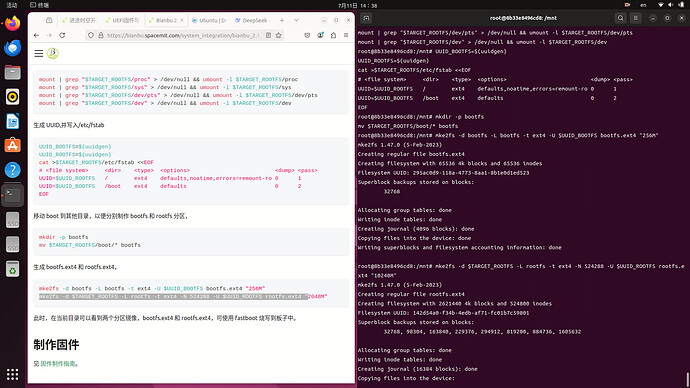
Task: Switch to the DeepSeek tab
Action: (x=252, y=20)
